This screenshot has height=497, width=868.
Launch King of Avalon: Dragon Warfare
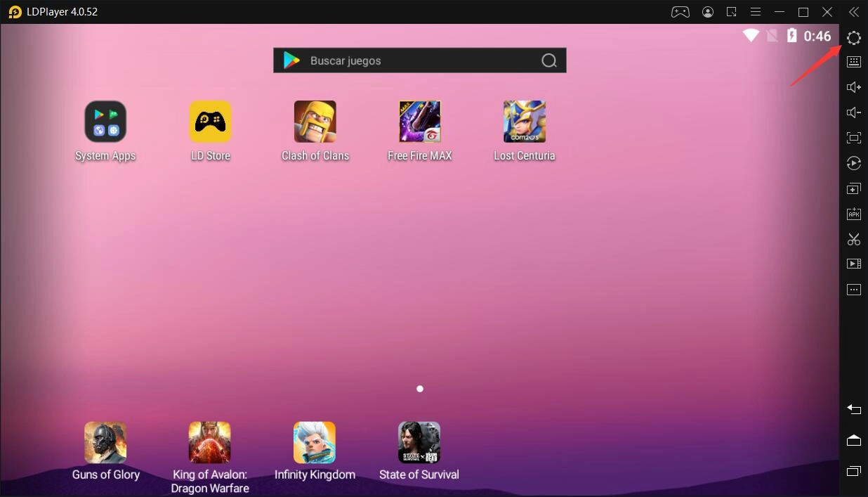[x=210, y=458]
